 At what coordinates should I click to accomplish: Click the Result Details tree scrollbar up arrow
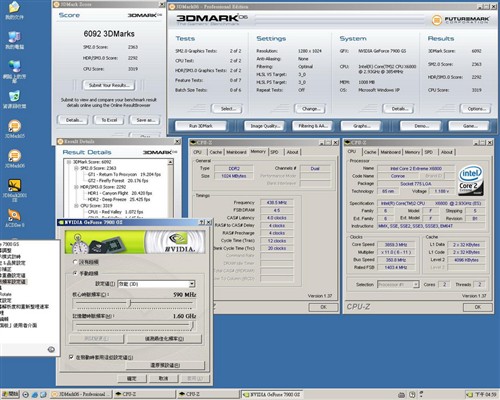[170, 162]
